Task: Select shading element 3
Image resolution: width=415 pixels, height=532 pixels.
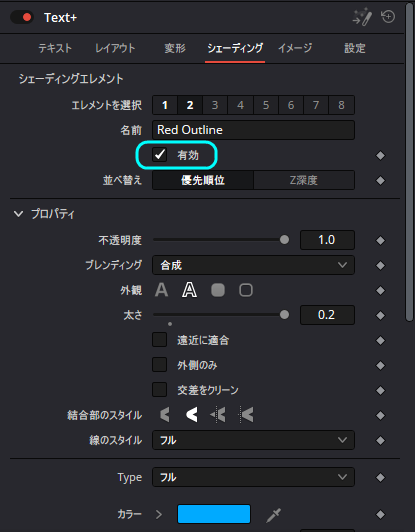Action: point(215,105)
